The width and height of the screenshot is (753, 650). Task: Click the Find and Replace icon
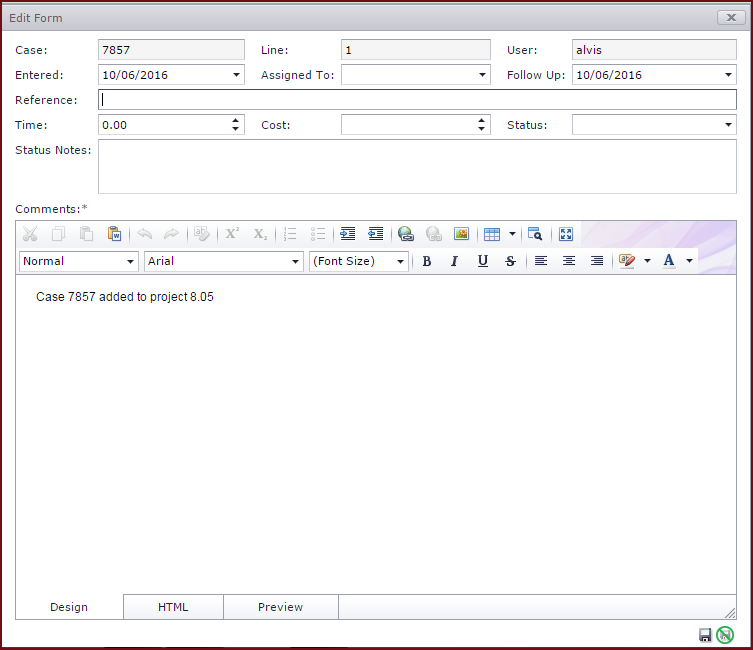pos(535,234)
